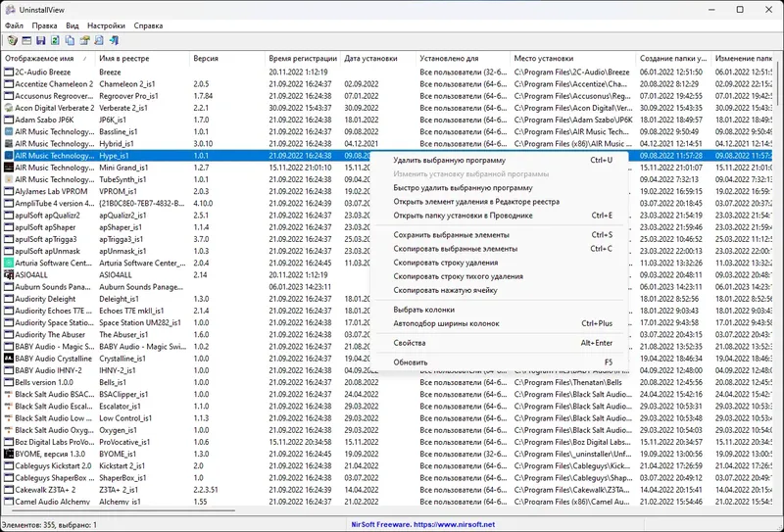This screenshot has width=784, height=532.
Task: Click the horizontal scrollbar thumb
Action: tap(122, 511)
